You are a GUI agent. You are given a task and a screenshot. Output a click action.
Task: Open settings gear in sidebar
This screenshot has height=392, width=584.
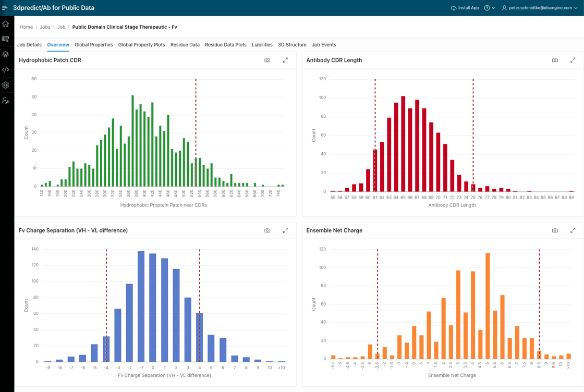pos(6,85)
